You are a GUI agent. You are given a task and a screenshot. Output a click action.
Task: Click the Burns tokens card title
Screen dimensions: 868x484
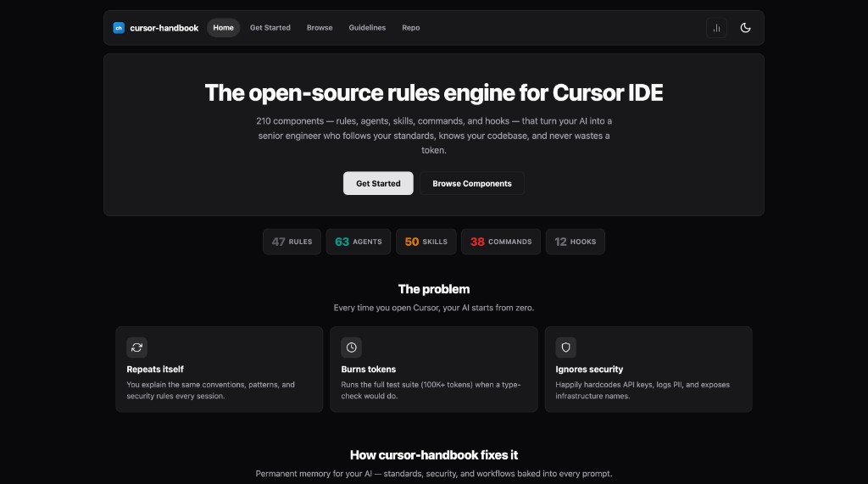coord(368,370)
